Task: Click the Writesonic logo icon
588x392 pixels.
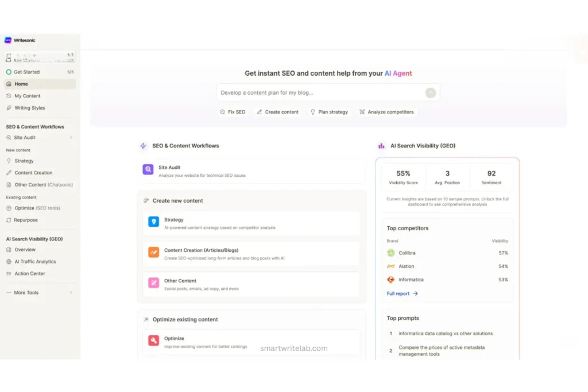Action: [8, 40]
